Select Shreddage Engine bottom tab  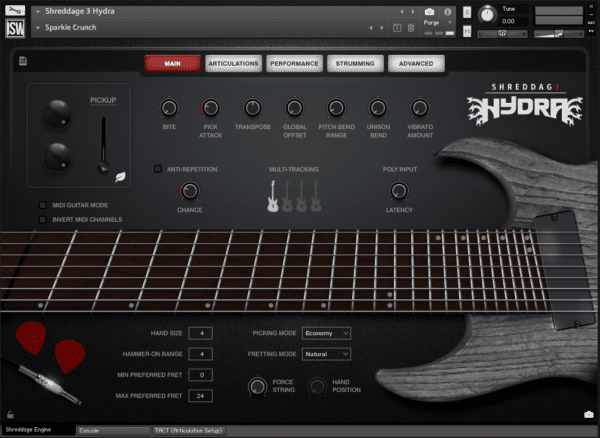[x=38, y=430]
